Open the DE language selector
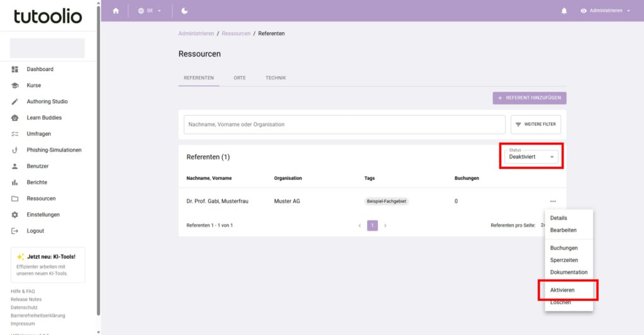Viewport: 644px width, 335px height. click(x=150, y=11)
